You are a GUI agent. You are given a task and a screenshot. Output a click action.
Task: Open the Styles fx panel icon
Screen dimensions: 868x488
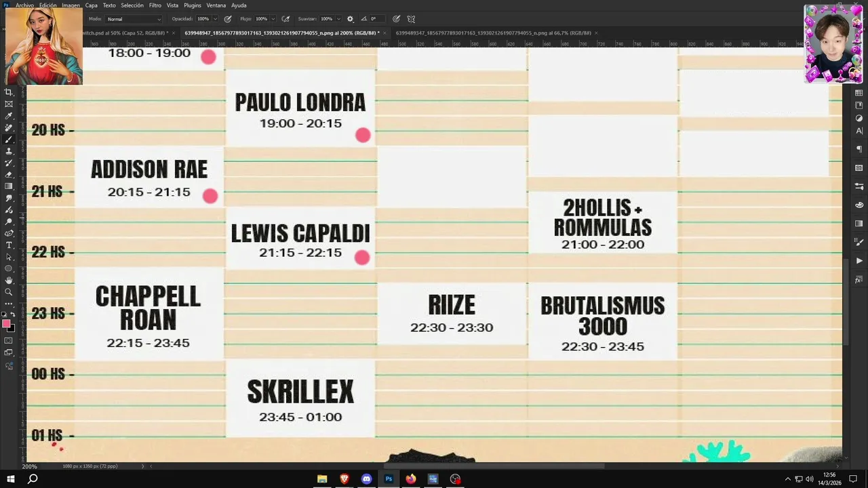(859, 279)
